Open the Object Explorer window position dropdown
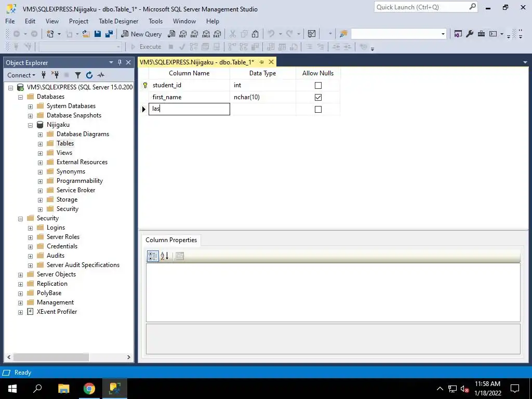 (111, 62)
